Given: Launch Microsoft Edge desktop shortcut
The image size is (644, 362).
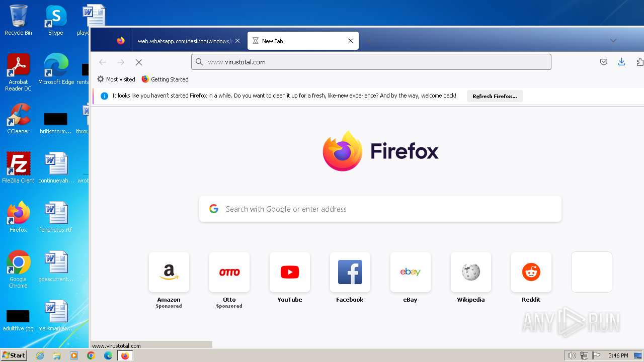Looking at the screenshot, I should click(56, 69).
